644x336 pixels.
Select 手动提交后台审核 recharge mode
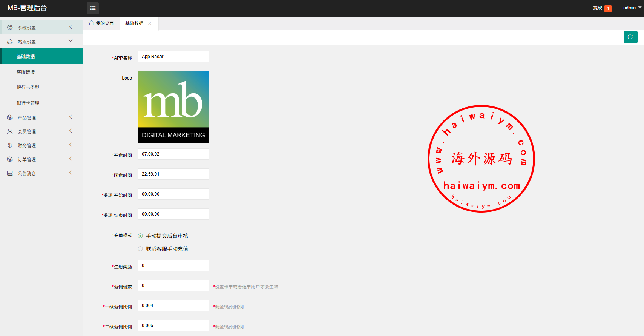click(x=140, y=236)
